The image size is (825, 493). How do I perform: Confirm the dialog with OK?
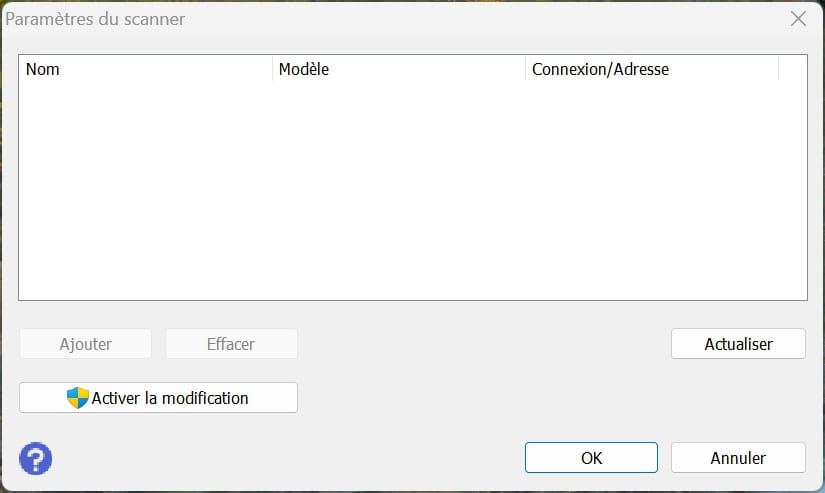coord(591,458)
